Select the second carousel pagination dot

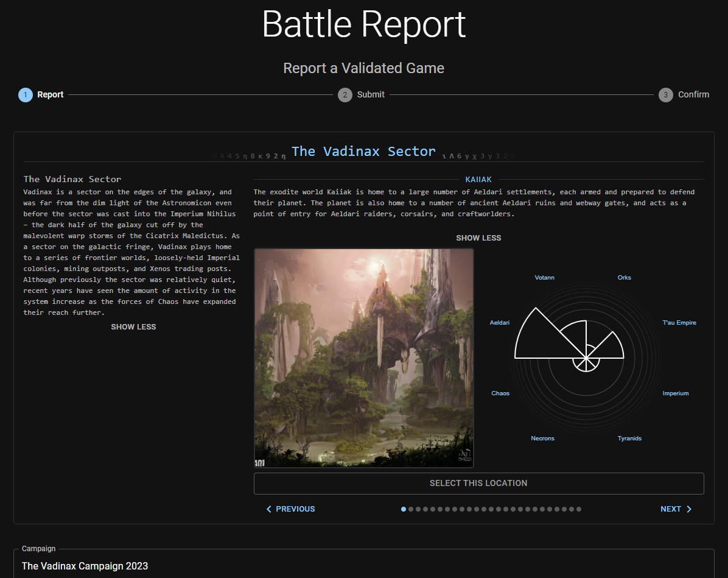click(411, 509)
